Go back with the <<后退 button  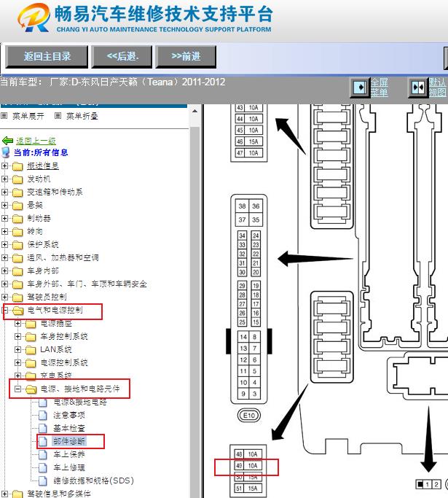122,57
